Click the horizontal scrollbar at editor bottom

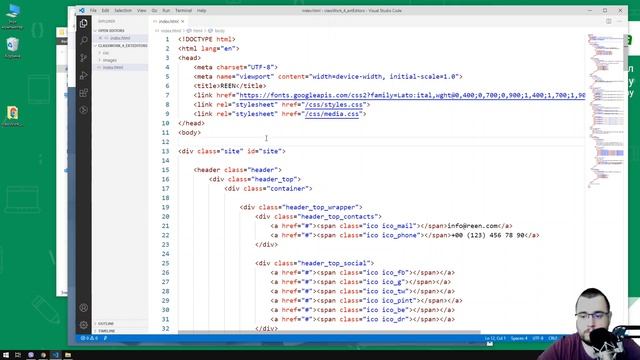329,332
